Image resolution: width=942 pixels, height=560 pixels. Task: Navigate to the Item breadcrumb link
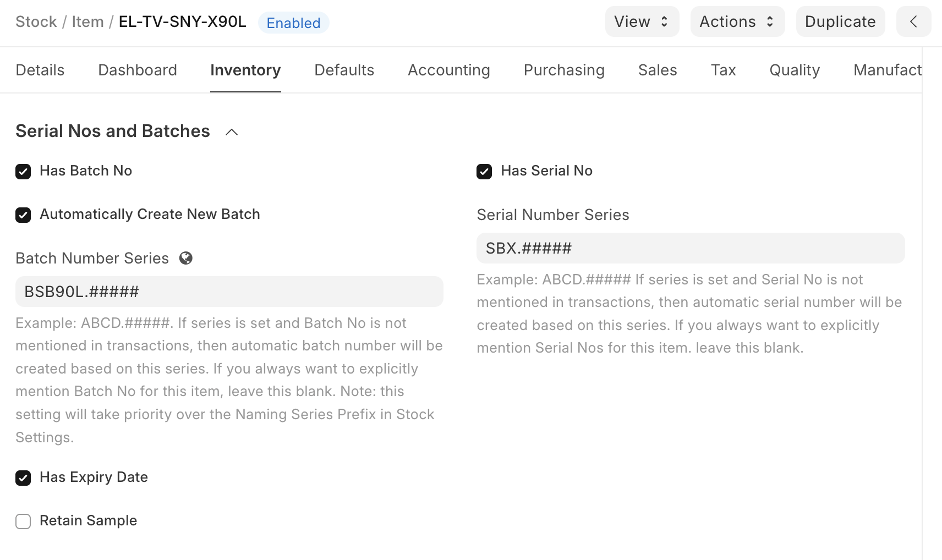point(87,22)
